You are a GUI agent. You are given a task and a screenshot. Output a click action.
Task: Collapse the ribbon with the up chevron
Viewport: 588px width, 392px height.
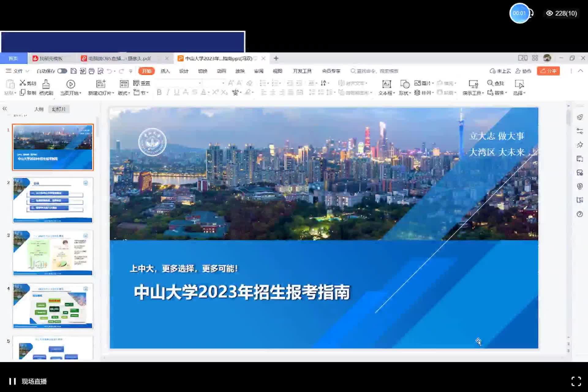580,71
